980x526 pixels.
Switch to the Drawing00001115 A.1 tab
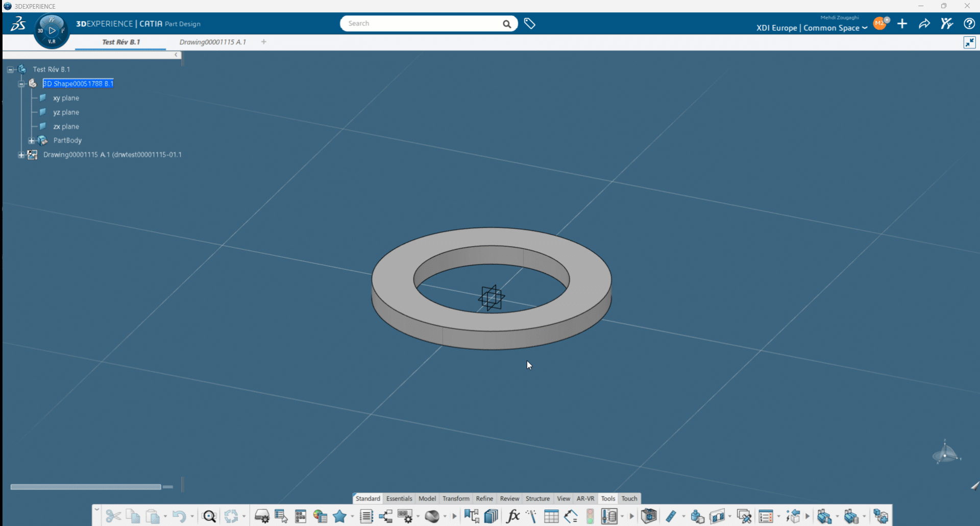pyautogui.click(x=212, y=42)
